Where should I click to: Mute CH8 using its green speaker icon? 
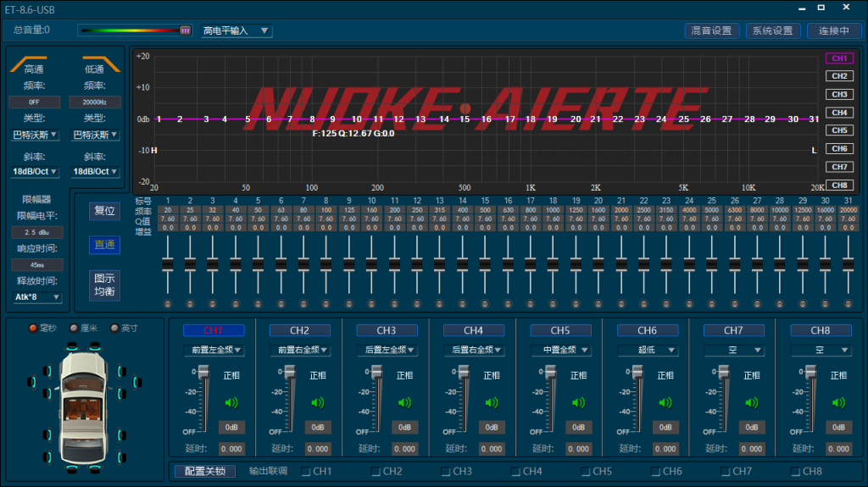pyautogui.click(x=838, y=402)
